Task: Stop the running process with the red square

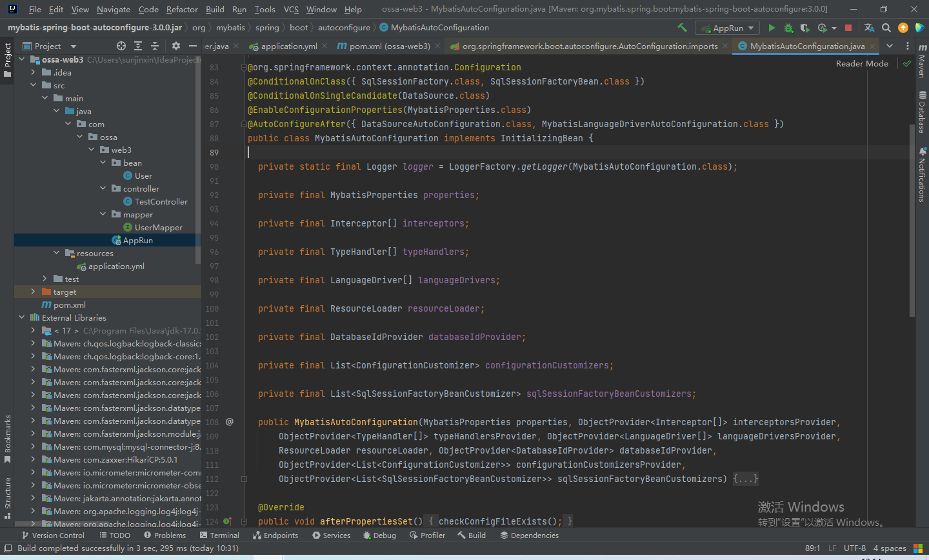Action: tap(848, 28)
